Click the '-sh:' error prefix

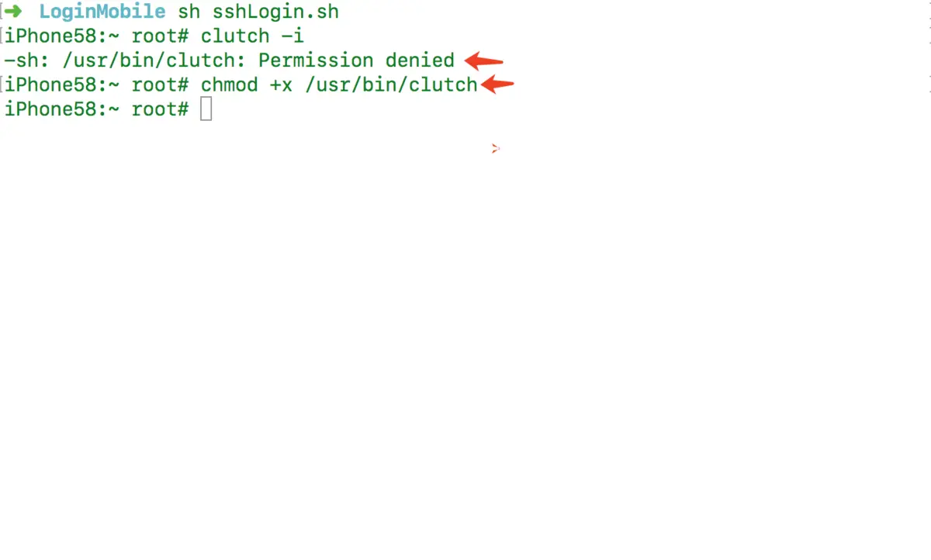[27, 60]
